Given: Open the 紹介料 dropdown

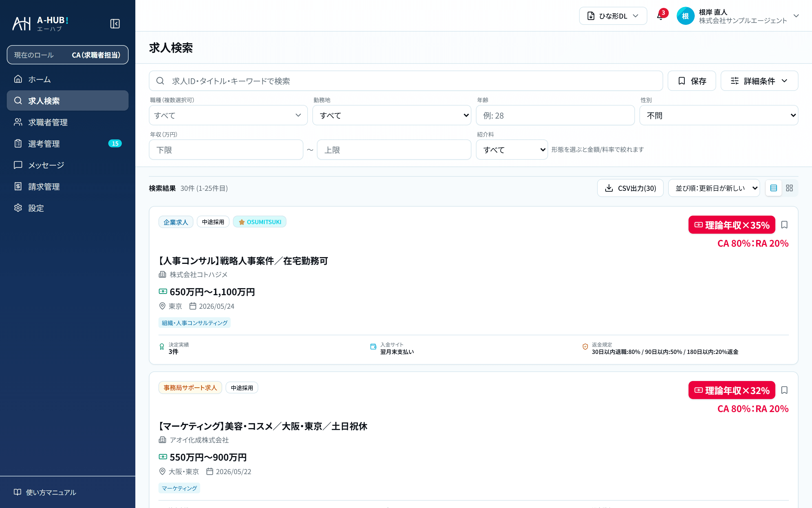Looking at the screenshot, I should coord(512,150).
